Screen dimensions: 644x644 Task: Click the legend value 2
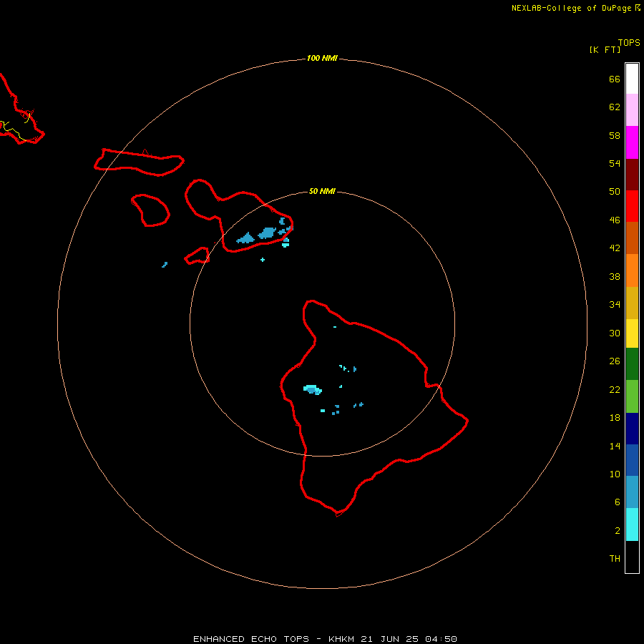click(x=618, y=531)
